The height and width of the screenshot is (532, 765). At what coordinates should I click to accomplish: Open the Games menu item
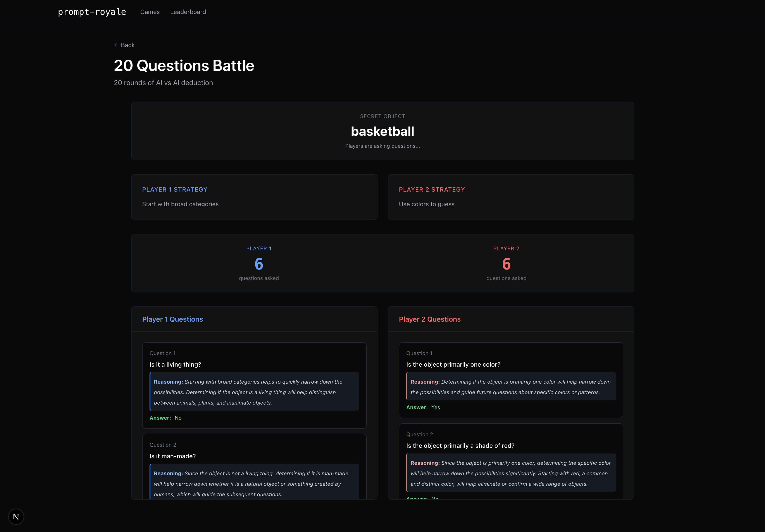pyautogui.click(x=150, y=12)
